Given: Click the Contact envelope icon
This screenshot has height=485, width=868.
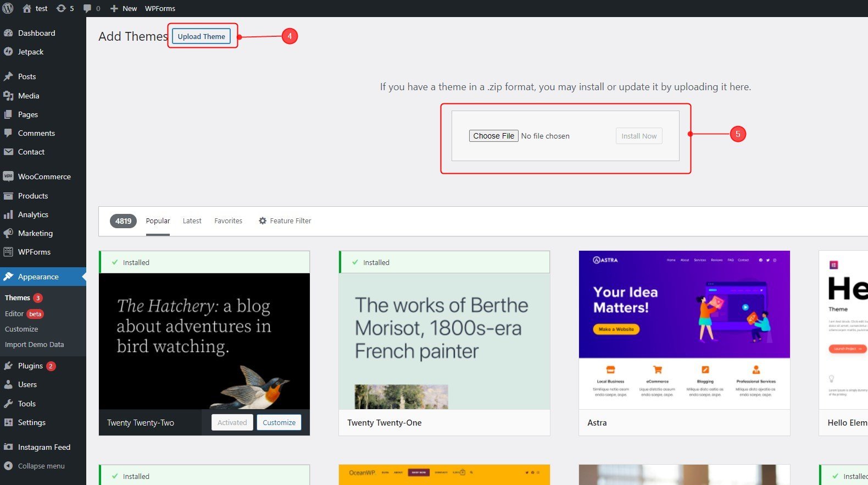Looking at the screenshot, I should pos(8,152).
